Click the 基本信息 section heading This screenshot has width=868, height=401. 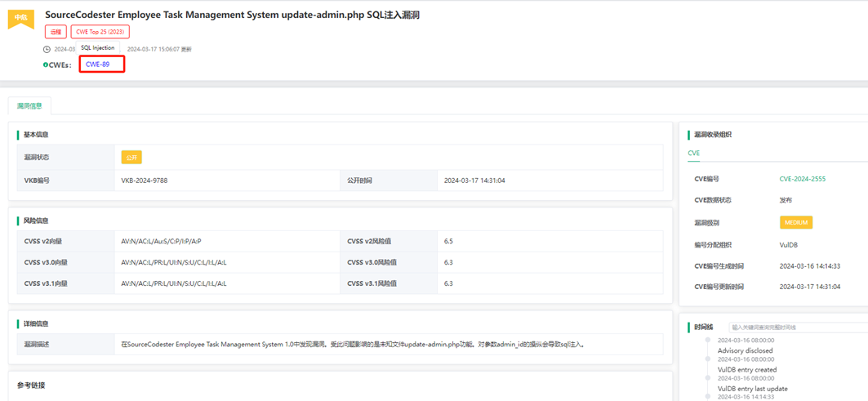pos(35,135)
